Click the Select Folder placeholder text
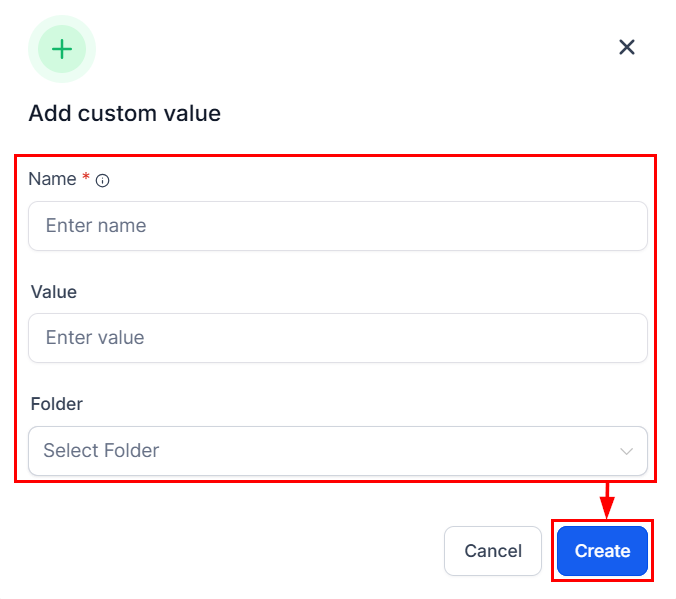 tap(101, 451)
